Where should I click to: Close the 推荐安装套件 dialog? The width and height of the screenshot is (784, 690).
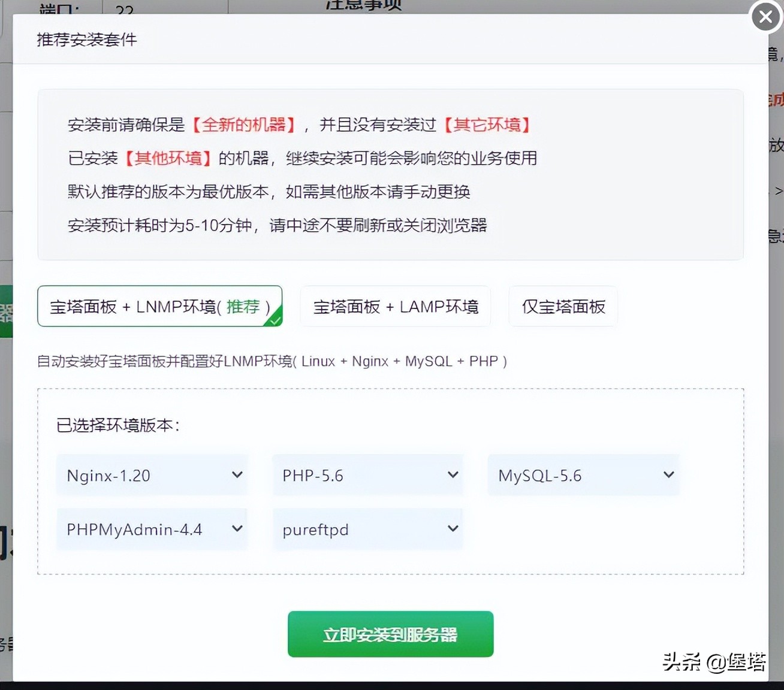765,17
